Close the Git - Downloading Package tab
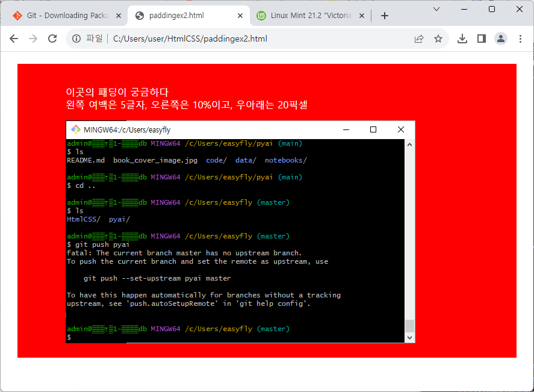Viewport: 534px width, 392px height. tap(119, 16)
